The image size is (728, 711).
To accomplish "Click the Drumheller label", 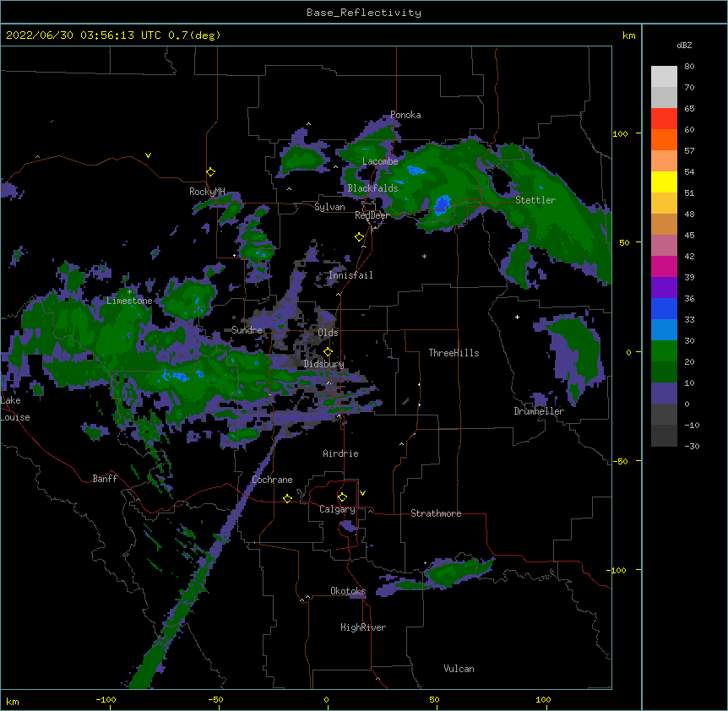I will pyautogui.click(x=539, y=411).
